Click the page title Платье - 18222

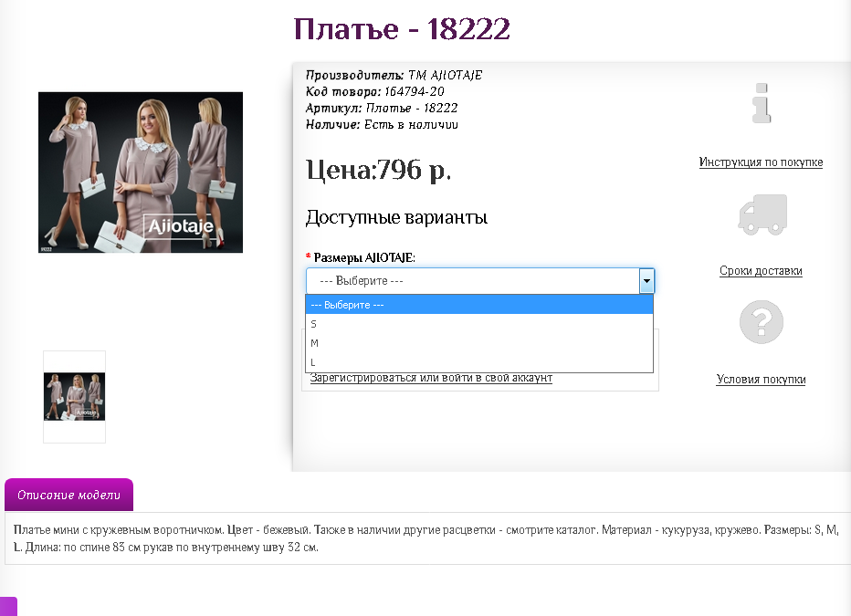point(401,30)
